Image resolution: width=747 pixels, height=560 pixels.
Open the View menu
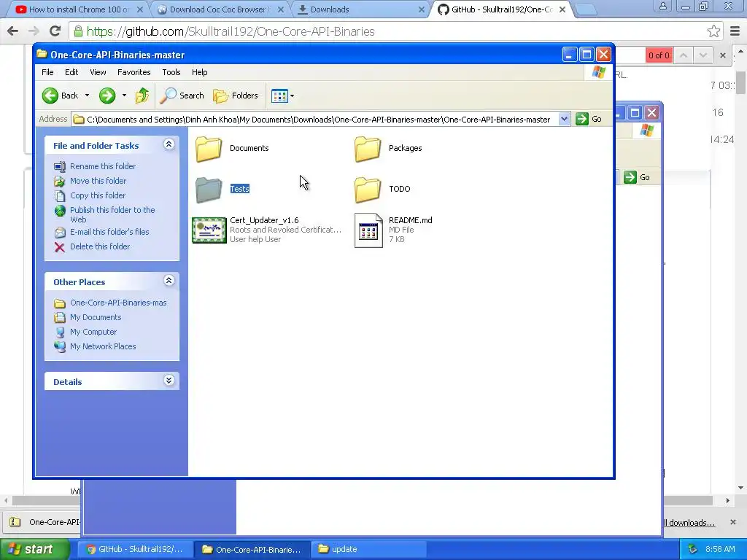pyautogui.click(x=98, y=72)
